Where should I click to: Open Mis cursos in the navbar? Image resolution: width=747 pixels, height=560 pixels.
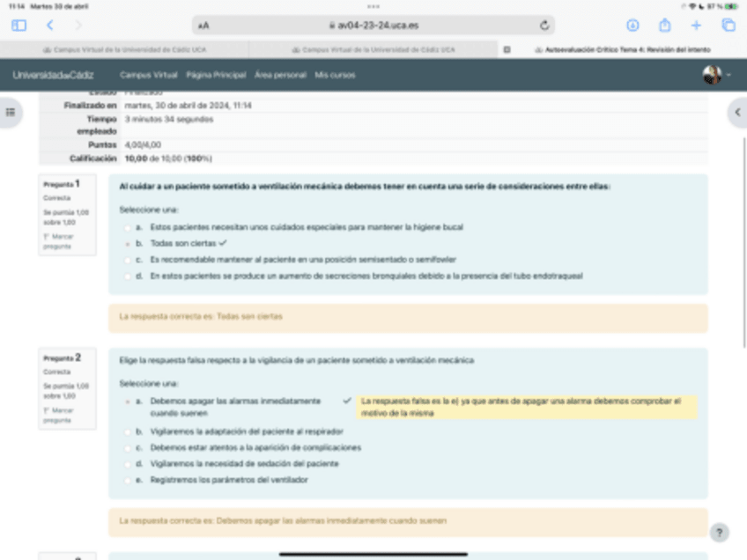335,75
